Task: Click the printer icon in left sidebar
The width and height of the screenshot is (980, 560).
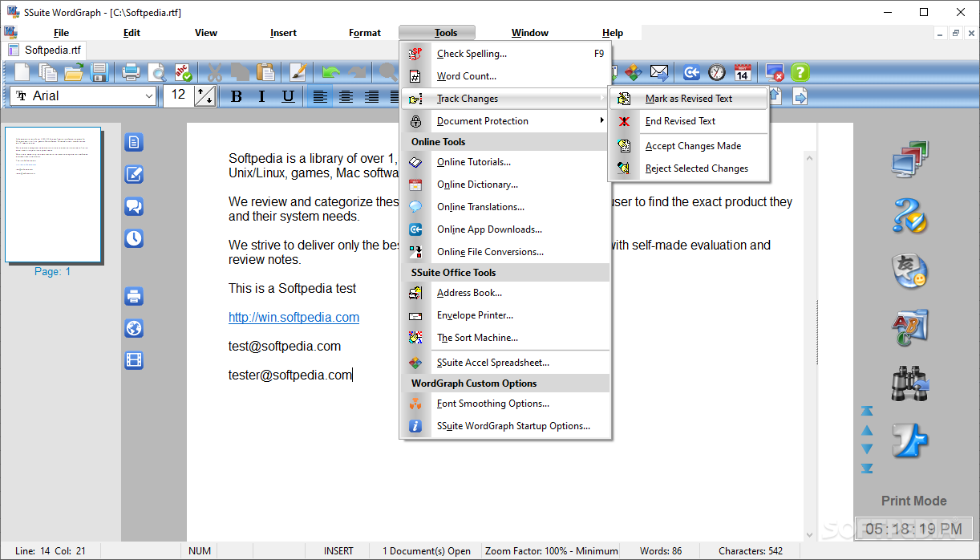Action: (x=134, y=296)
